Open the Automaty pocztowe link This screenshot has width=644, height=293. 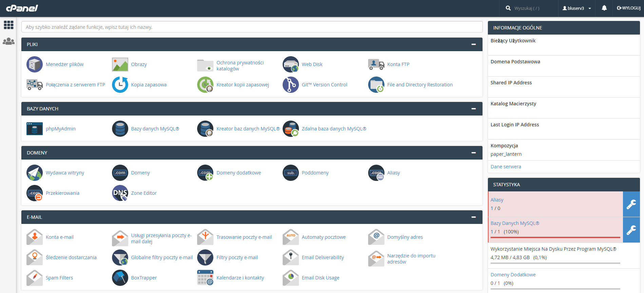point(324,237)
